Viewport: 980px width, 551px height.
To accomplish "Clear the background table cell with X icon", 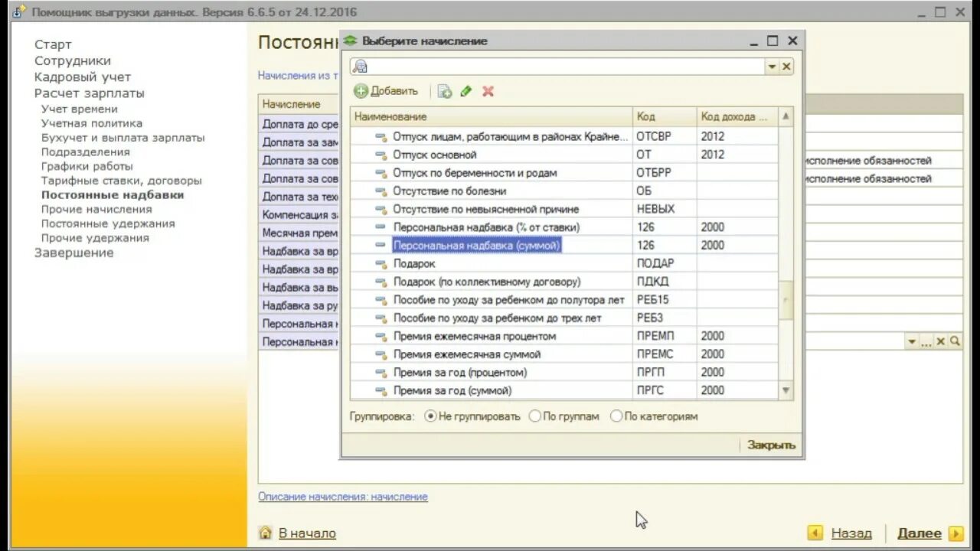I will point(941,341).
